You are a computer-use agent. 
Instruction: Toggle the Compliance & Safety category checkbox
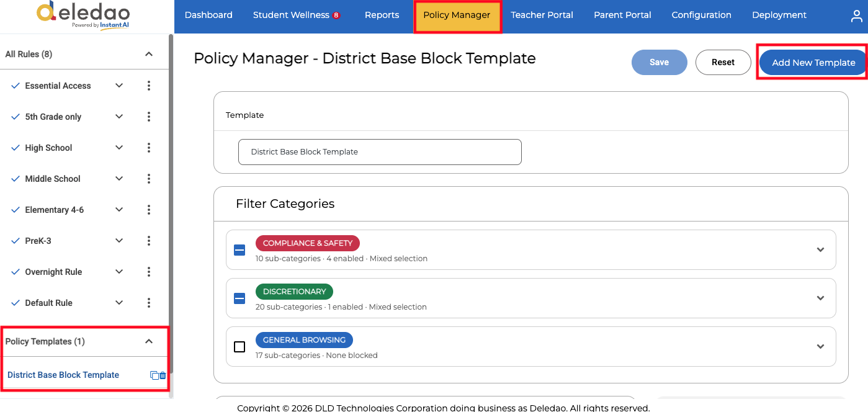[239, 250]
